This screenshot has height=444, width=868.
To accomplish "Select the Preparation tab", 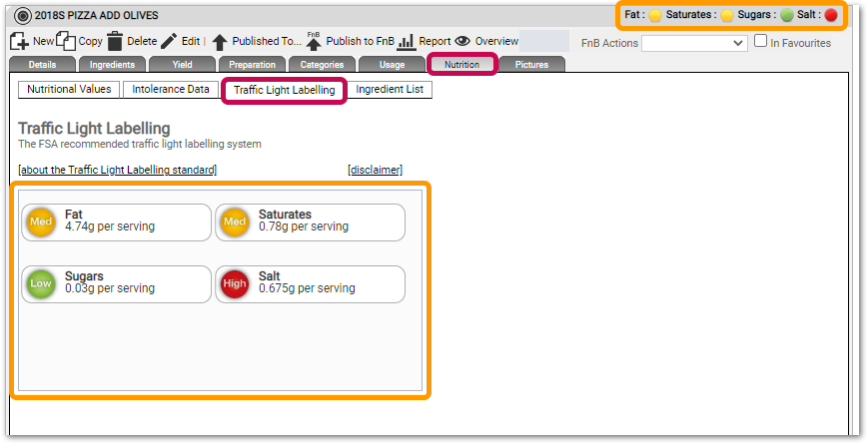I will [253, 65].
